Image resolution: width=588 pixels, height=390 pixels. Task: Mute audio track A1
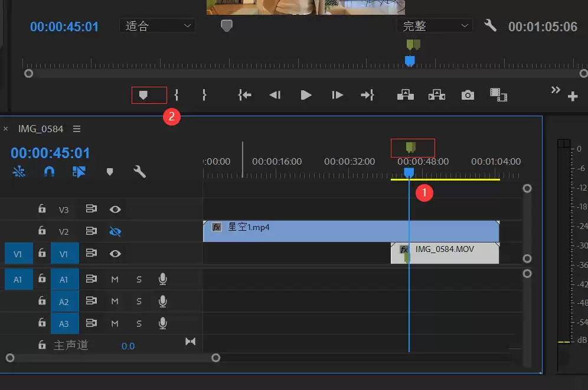pos(115,280)
